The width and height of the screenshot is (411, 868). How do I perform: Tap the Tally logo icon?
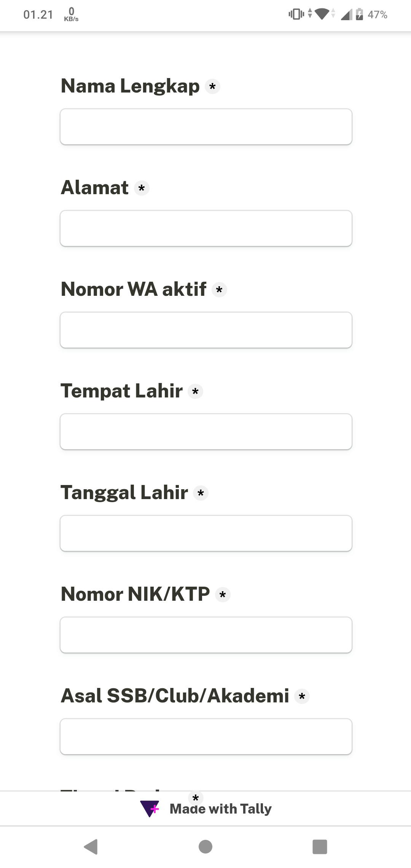[150, 809]
